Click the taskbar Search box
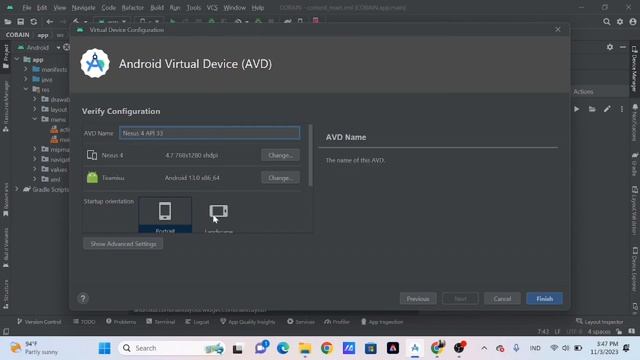The width and height of the screenshot is (640, 360). click(x=172, y=348)
